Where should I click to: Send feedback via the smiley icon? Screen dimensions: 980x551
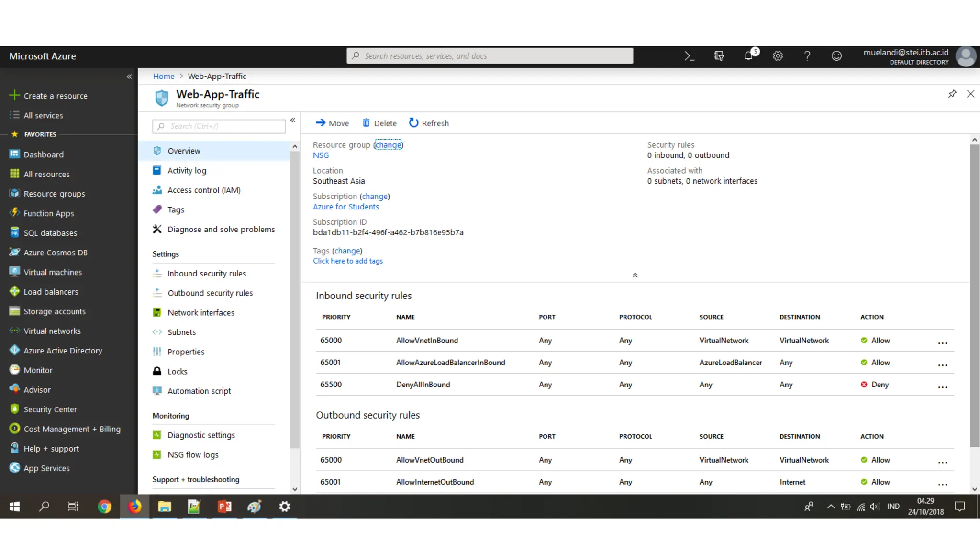coord(836,56)
